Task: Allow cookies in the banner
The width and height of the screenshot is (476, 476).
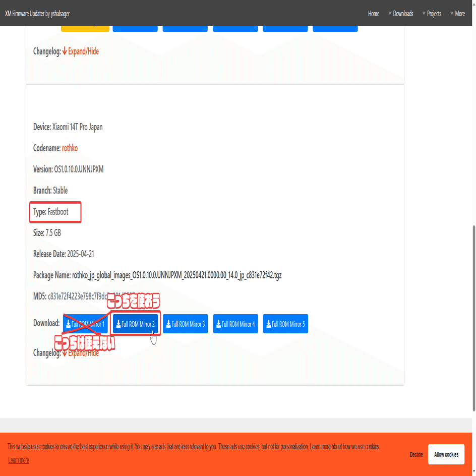Action: click(446, 454)
